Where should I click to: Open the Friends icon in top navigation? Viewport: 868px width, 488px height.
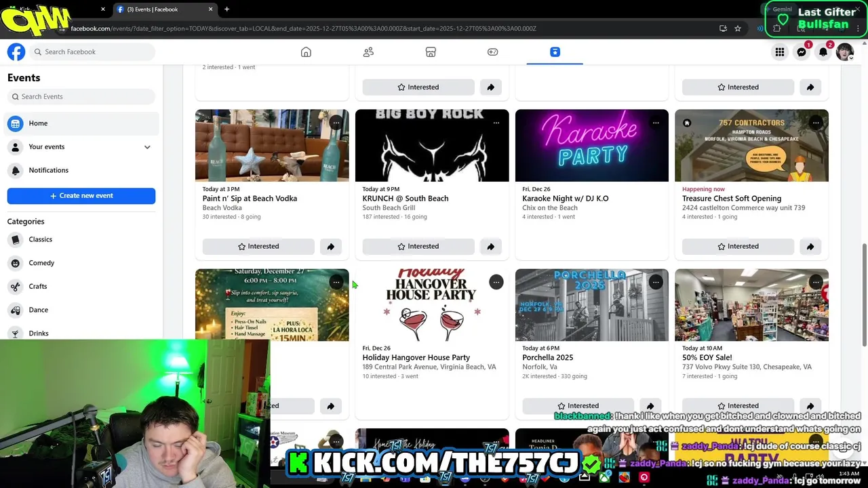(x=368, y=52)
